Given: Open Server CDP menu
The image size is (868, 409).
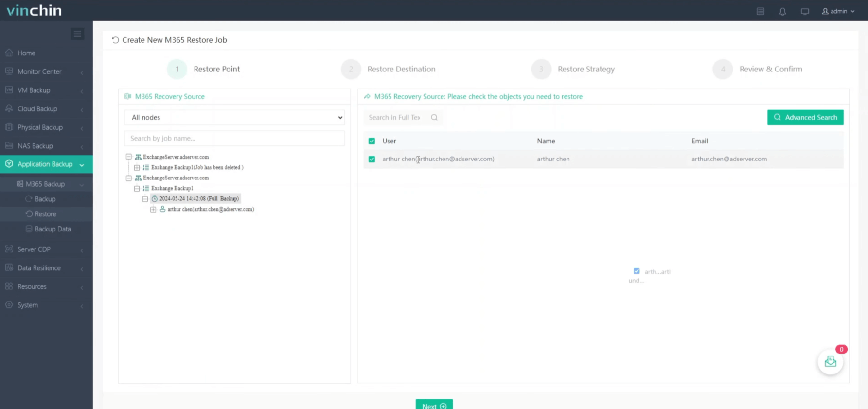Looking at the screenshot, I should (x=34, y=249).
